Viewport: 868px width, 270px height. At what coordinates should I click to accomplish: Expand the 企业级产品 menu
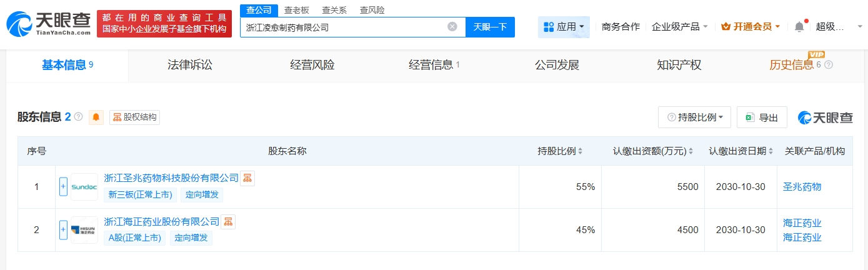679,27
